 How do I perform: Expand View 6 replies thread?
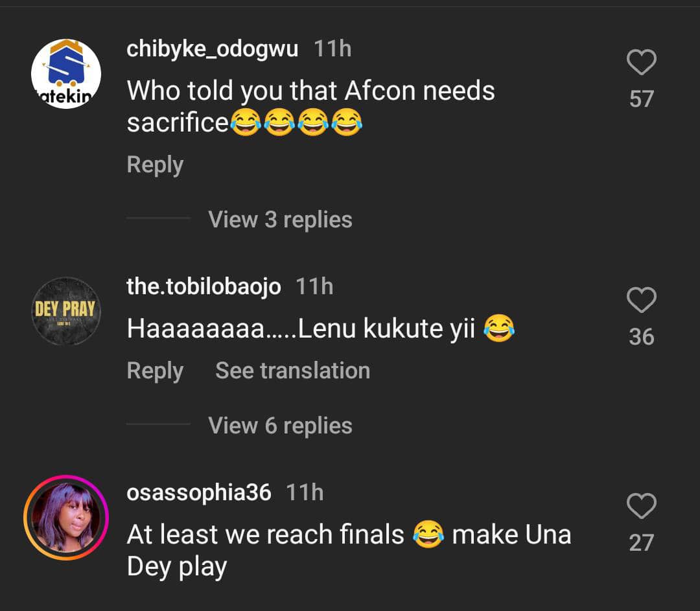280,425
